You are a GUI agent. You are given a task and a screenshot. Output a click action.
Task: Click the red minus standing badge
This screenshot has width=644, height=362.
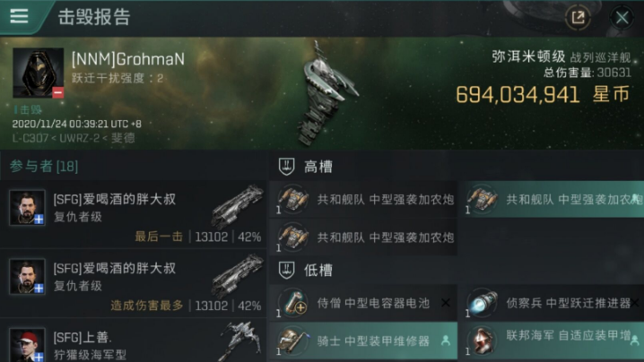click(x=58, y=93)
